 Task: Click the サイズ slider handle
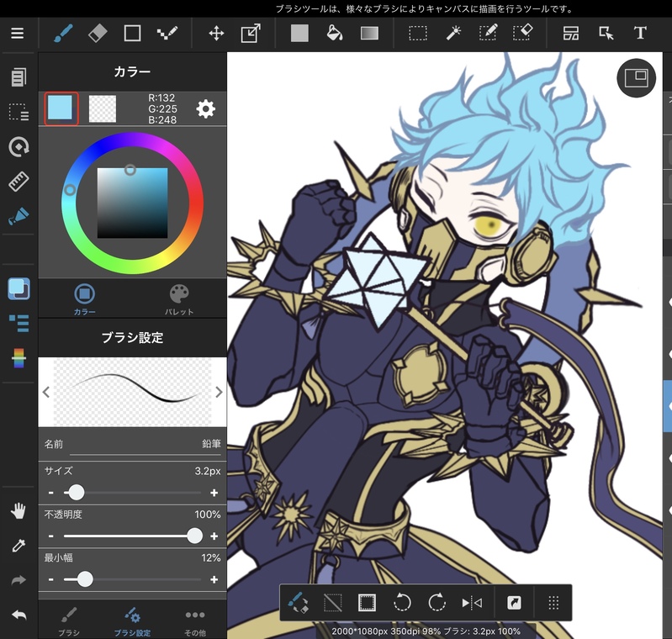pyautogui.click(x=77, y=493)
